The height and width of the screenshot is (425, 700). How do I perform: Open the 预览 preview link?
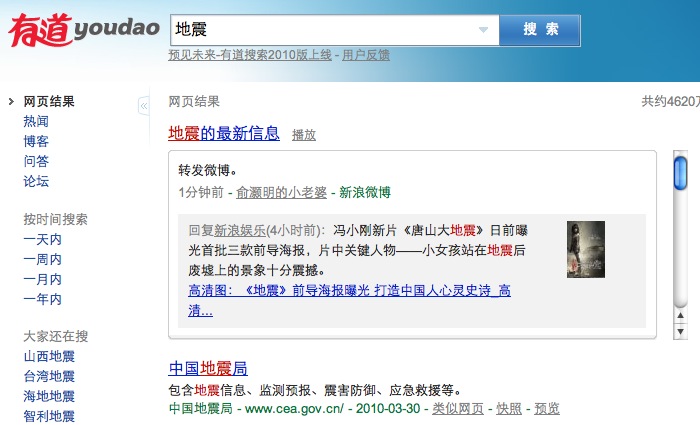tap(546, 408)
